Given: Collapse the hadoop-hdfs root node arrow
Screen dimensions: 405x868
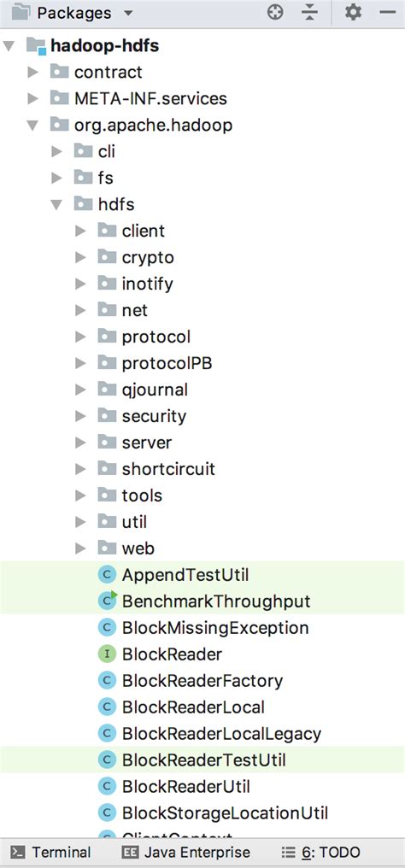Looking at the screenshot, I should point(9,46).
